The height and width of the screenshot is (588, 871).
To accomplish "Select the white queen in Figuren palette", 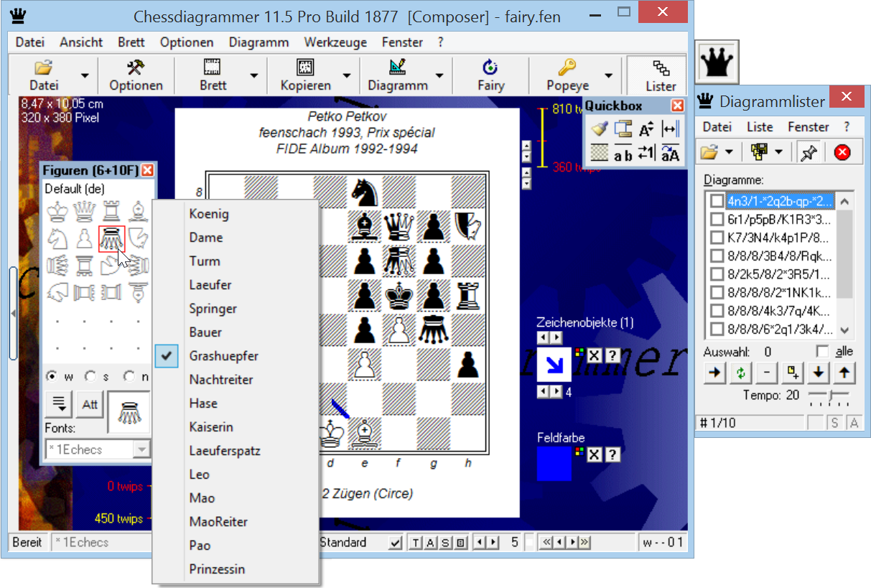I will (x=85, y=211).
